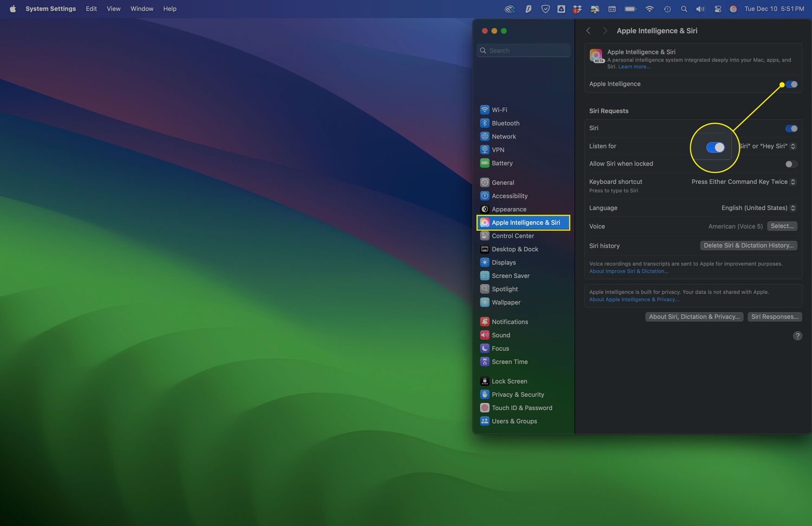Open the View menu

tap(114, 9)
